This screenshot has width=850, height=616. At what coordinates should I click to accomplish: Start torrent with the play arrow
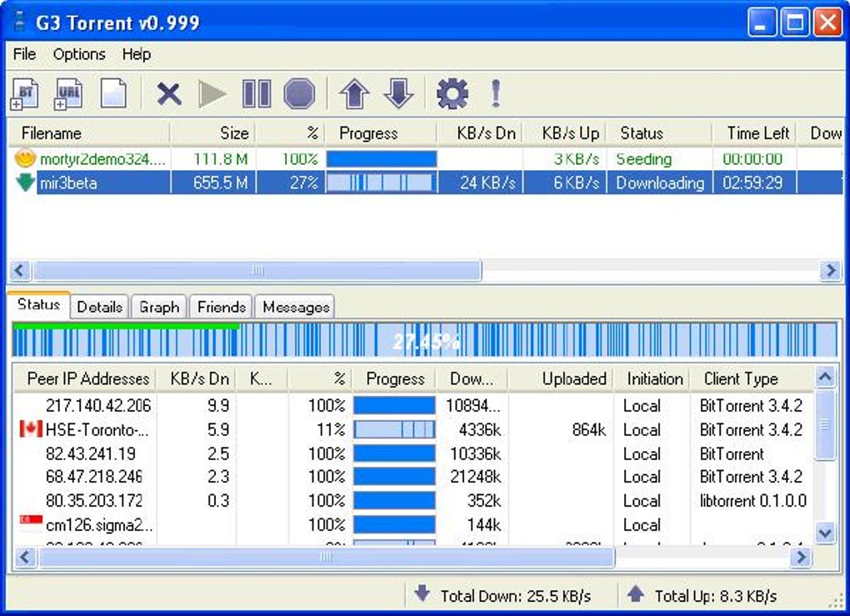(x=212, y=94)
